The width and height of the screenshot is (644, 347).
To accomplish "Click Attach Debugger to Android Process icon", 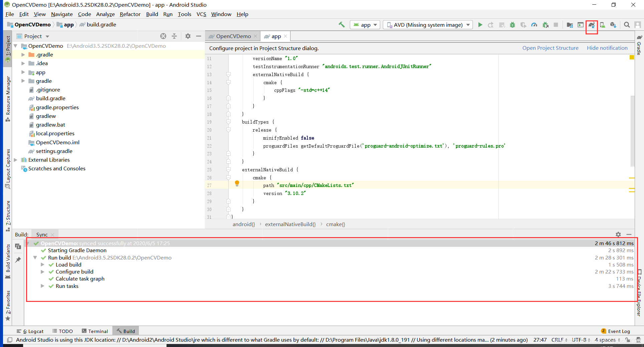I will coord(545,25).
